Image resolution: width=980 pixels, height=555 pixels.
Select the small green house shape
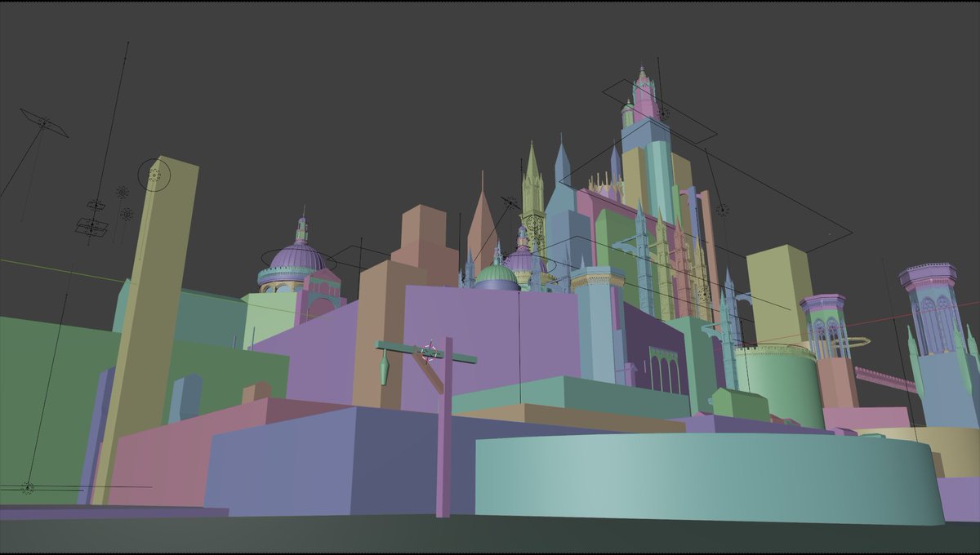[x=739, y=404]
